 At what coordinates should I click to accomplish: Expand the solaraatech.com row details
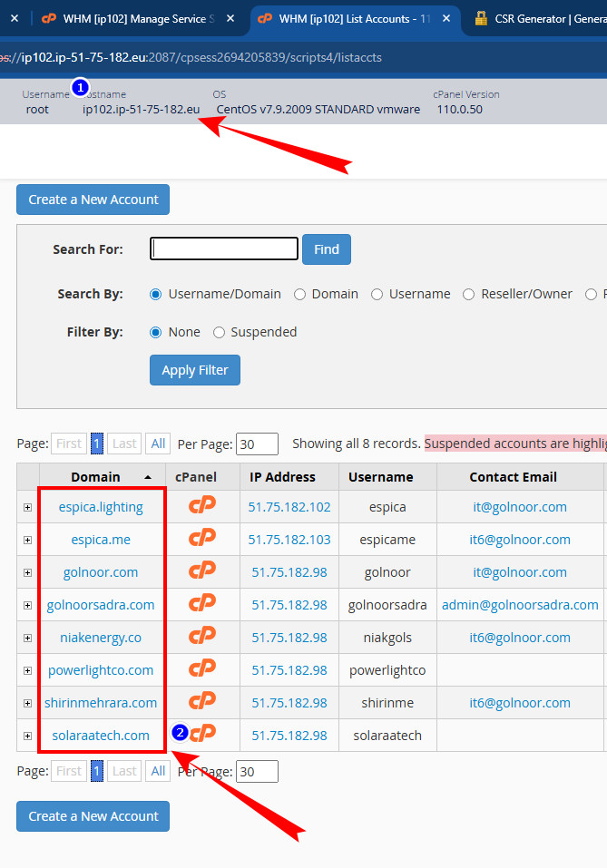(x=27, y=736)
